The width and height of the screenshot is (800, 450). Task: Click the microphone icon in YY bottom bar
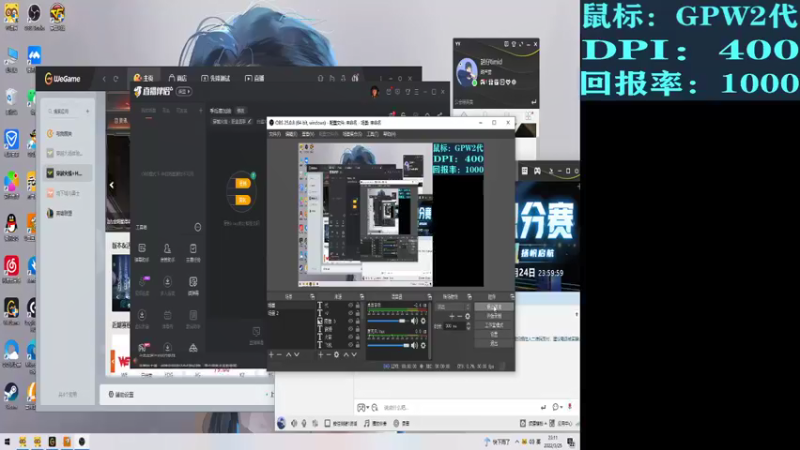(304, 423)
